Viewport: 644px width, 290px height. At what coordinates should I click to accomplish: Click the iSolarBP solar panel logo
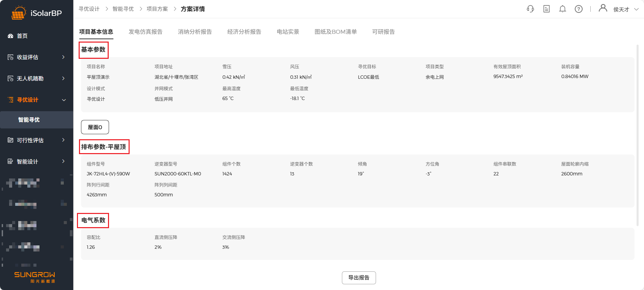coord(18,13)
